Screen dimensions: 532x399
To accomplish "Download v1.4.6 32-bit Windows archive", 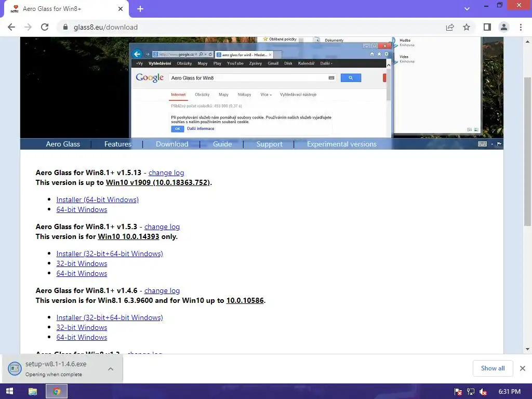I will (x=82, y=327).
